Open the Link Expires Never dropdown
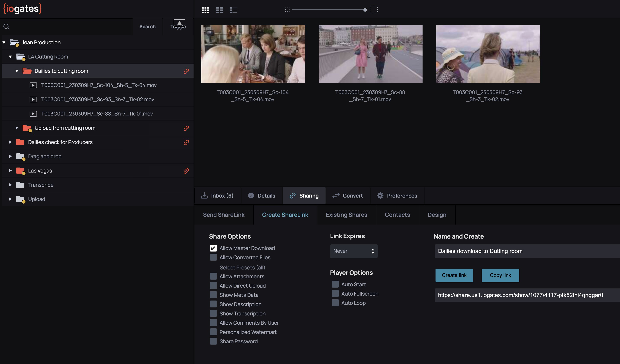 (x=354, y=251)
